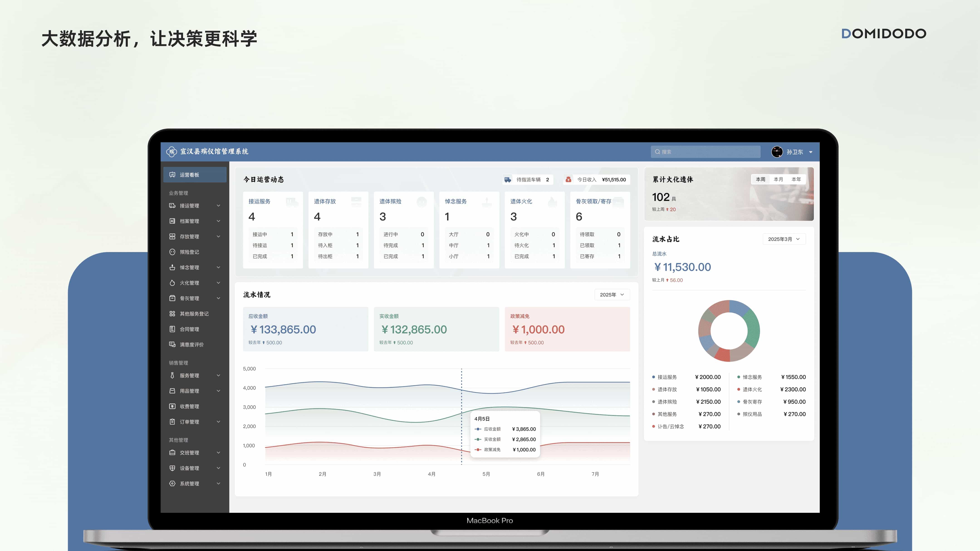Click the 接运管理 sidebar icon
The image size is (980, 551).
(x=172, y=206)
